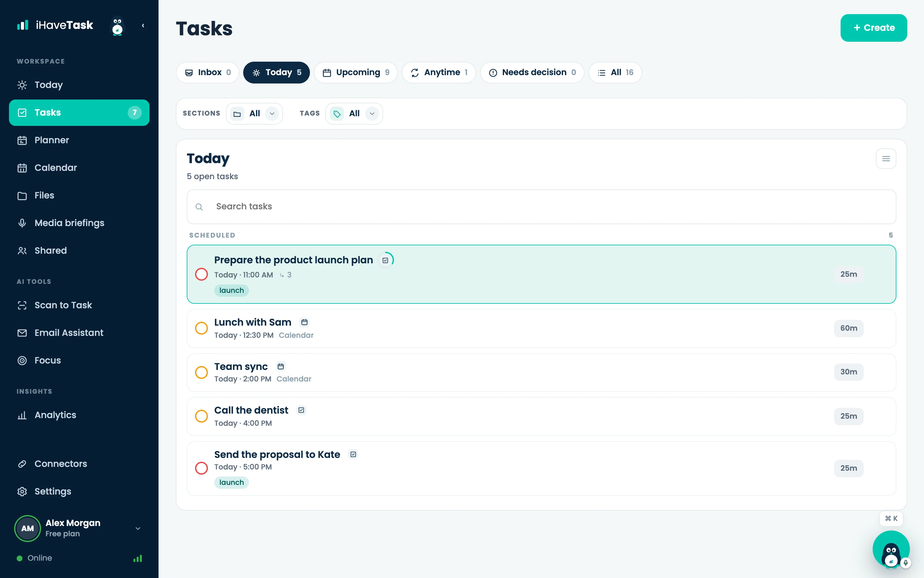
Task: Open the Planner page
Action: point(79,140)
